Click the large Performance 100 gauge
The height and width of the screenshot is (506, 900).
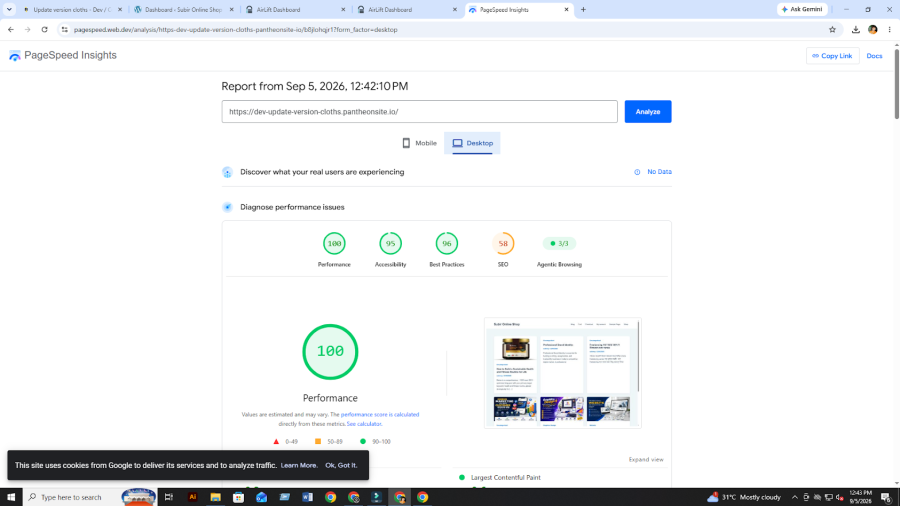point(330,352)
